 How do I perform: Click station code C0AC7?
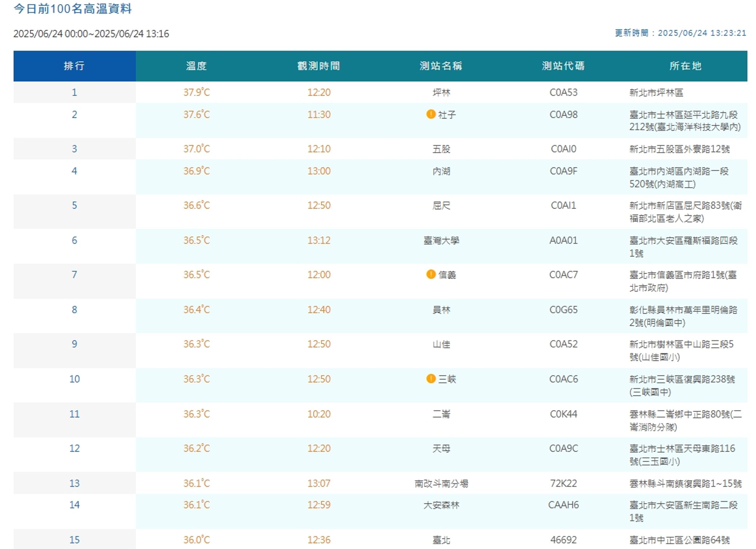click(x=563, y=275)
